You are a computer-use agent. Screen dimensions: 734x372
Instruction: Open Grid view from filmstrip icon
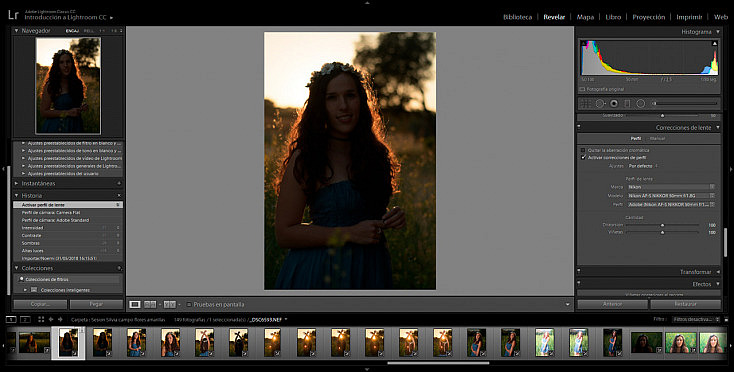[41, 320]
